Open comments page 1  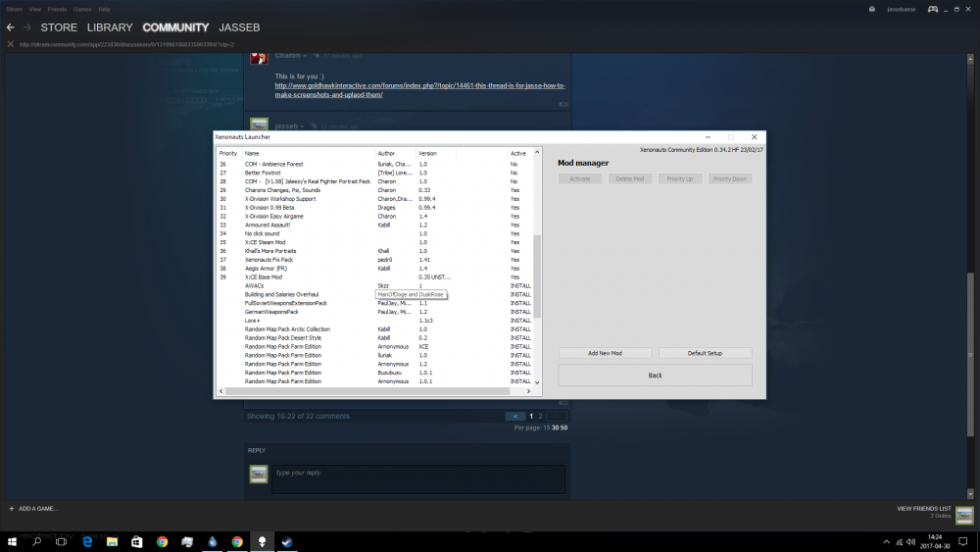coord(531,417)
